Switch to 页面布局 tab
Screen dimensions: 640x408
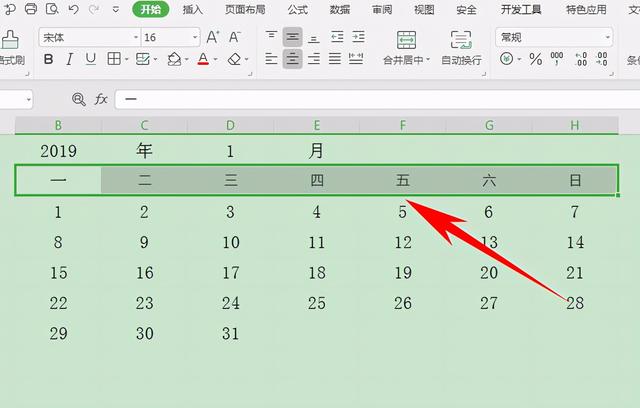coord(245,9)
